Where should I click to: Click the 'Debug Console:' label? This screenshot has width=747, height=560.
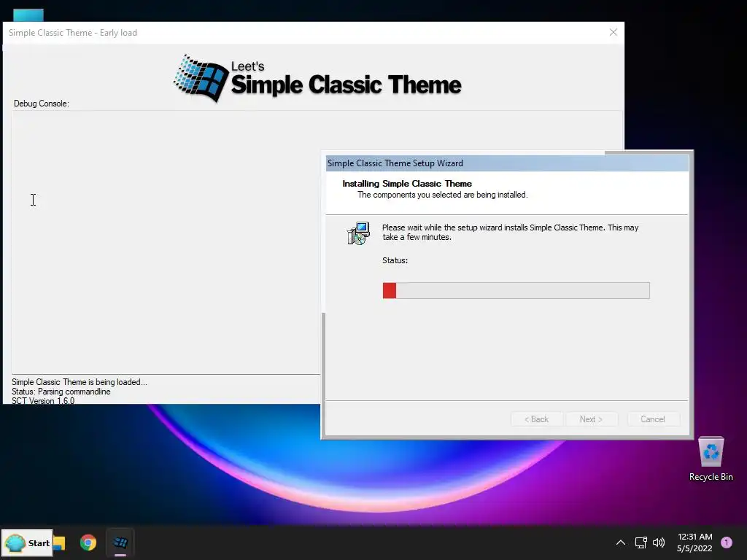coord(42,104)
